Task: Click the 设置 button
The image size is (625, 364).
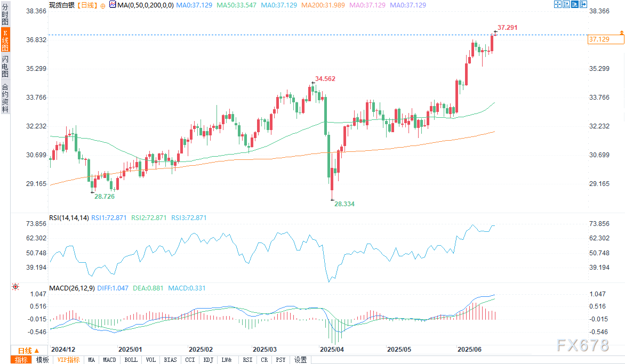Action: tap(300, 360)
